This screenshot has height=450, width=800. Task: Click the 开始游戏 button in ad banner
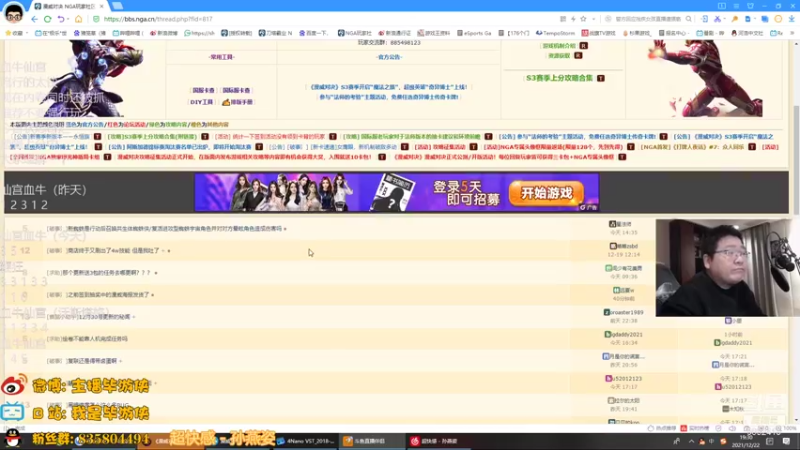point(546,193)
